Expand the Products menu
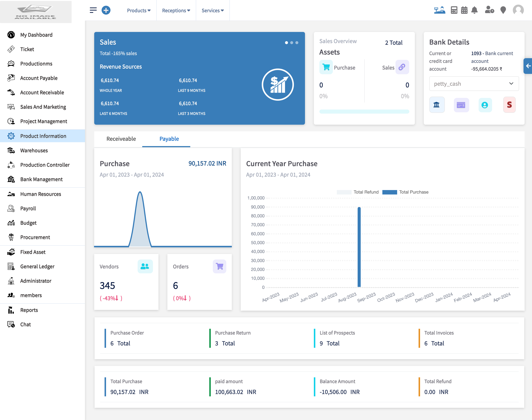The height and width of the screenshot is (420, 532). tap(139, 10)
